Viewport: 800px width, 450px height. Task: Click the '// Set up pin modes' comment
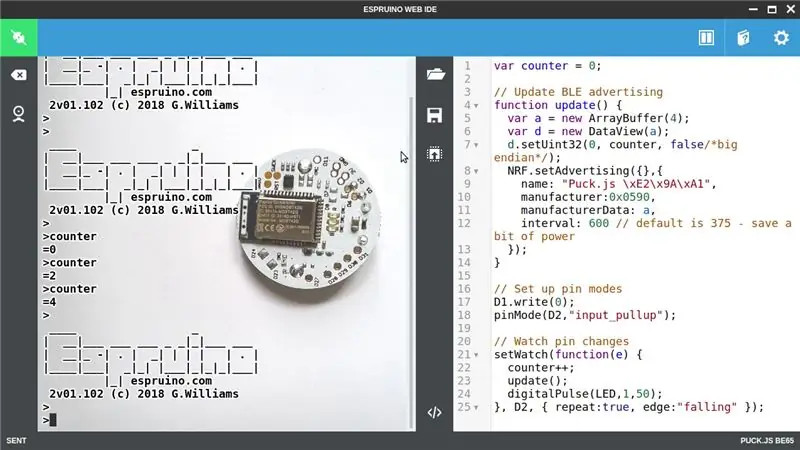[x=558, y=289]
